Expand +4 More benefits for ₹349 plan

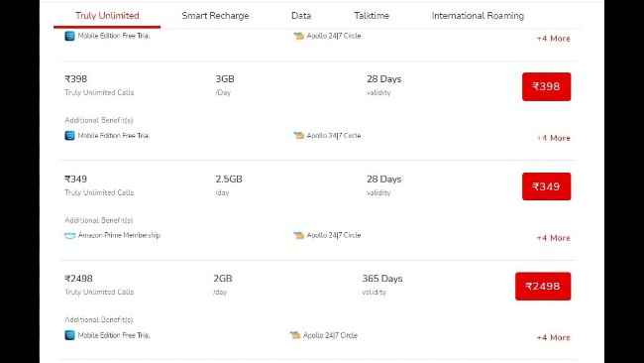click(x=554, y=238)
